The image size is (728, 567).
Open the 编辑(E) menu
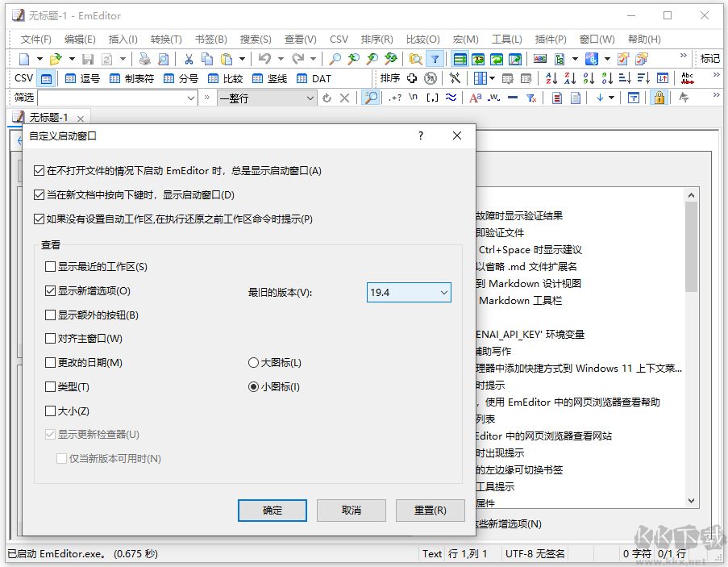80,40
